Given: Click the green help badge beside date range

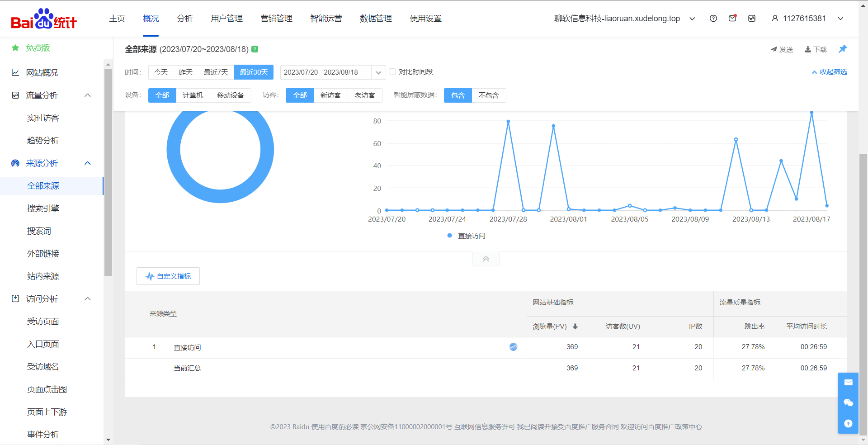Looking at the screenshot, I should (255, 49).
